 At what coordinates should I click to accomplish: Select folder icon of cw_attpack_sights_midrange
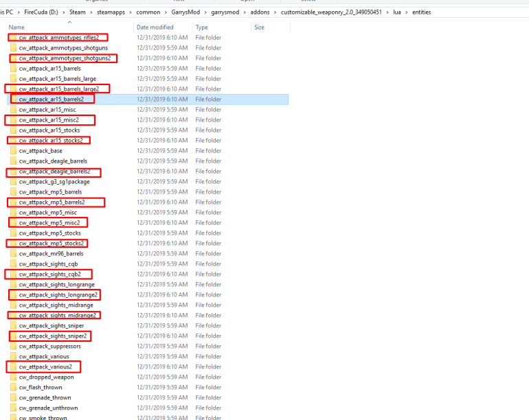(x=13, y=305)
